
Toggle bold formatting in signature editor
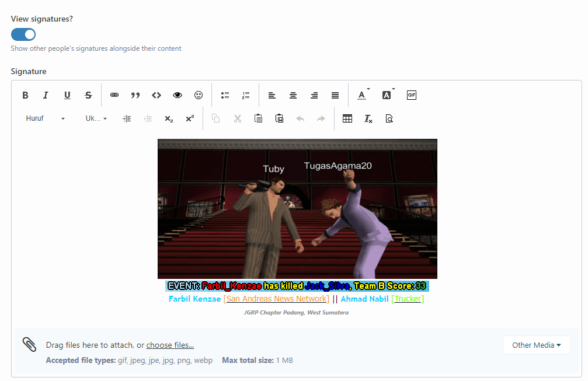(x=25, y=95)
